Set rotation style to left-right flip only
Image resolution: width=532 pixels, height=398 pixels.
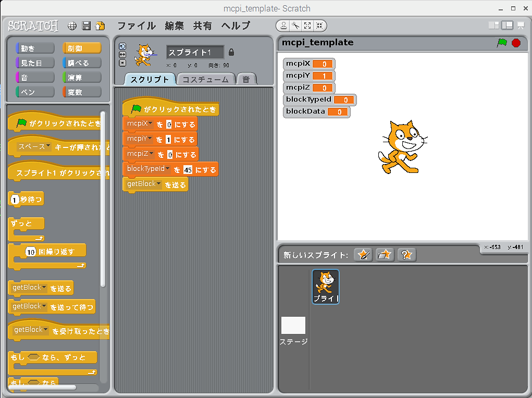[x=122, y=54]
